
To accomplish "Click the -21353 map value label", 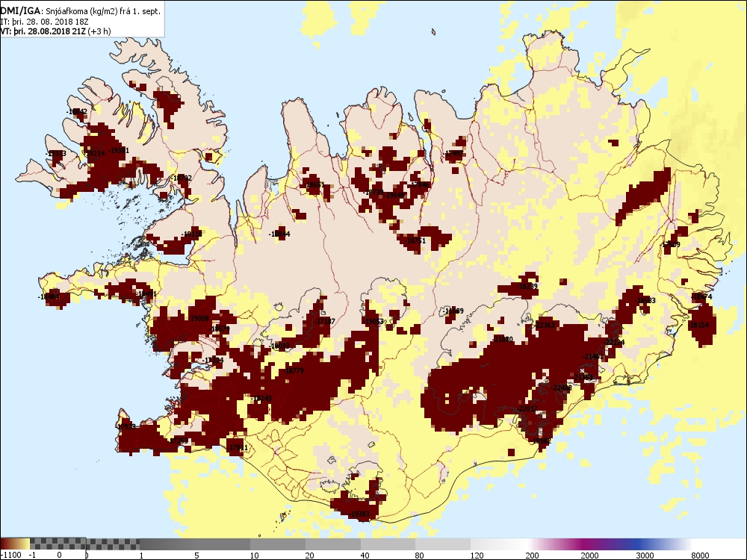I will 583,378.
